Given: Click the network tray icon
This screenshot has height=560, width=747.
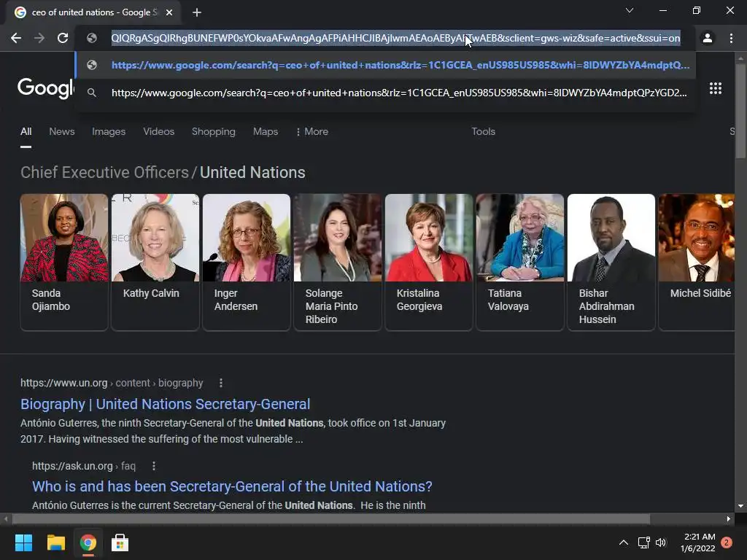Looking at the screenshot, I should [643, 542].
